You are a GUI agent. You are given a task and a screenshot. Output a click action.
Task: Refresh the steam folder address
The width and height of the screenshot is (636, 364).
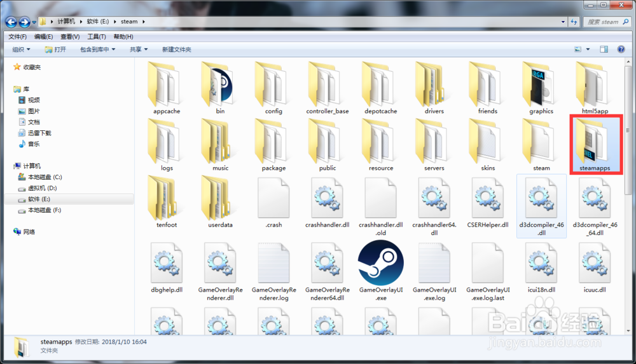coord(574,22)
